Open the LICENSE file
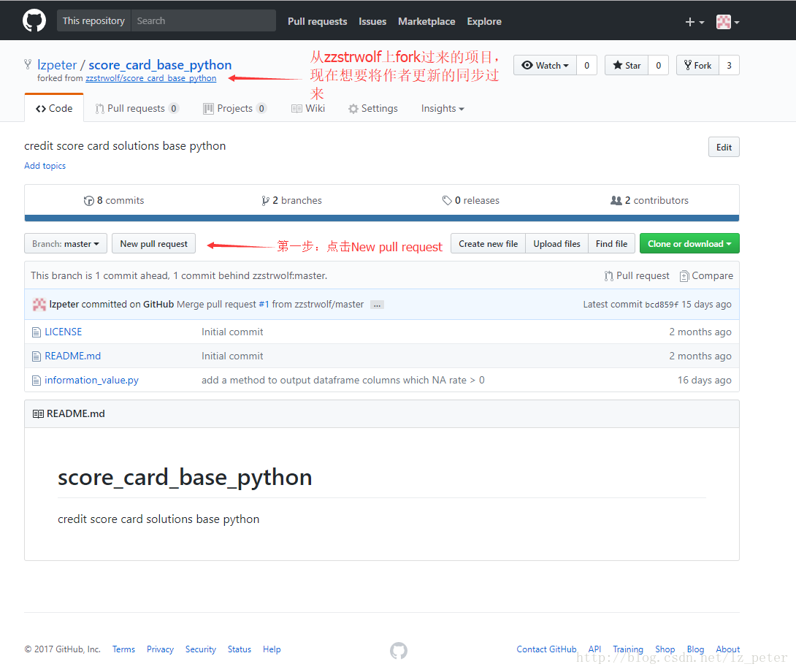Screen dimensions: 796x672 coord(64,332)
